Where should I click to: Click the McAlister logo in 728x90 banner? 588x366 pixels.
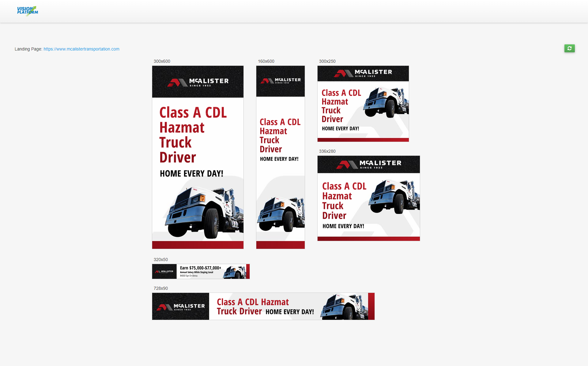coord(180,307)
